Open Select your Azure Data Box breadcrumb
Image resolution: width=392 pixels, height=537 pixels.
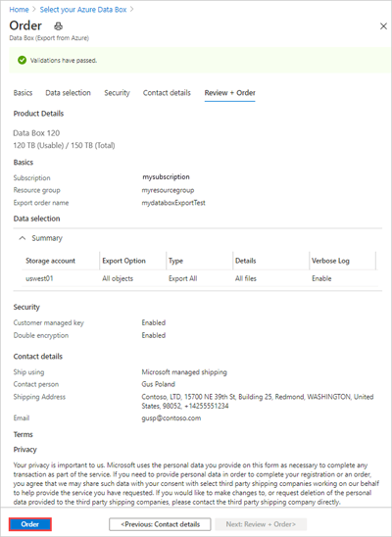[83, 10]
